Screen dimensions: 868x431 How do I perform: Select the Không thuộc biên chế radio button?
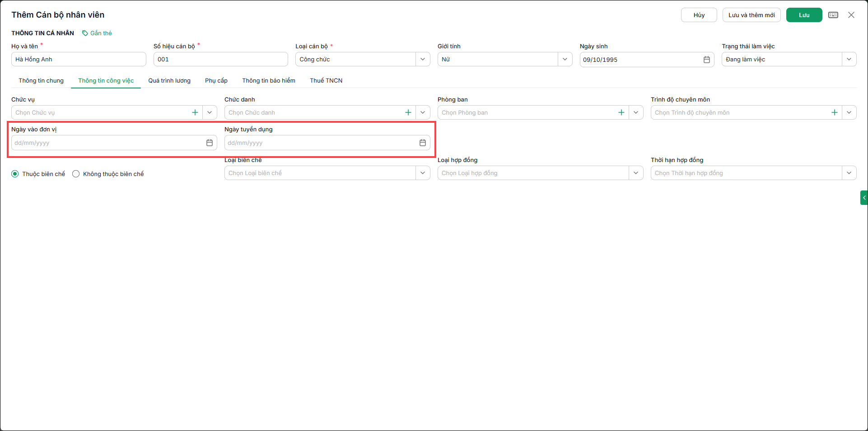[76, 174]
